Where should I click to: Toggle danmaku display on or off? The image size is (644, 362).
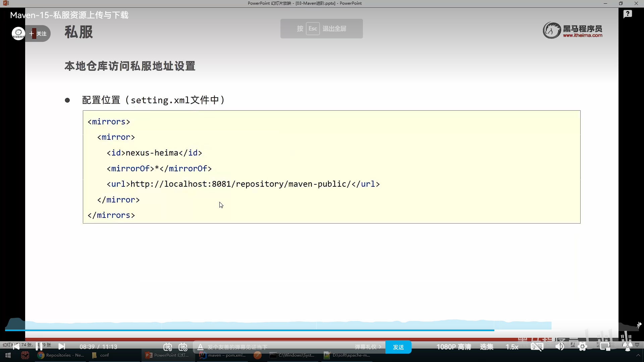[168, 347]
